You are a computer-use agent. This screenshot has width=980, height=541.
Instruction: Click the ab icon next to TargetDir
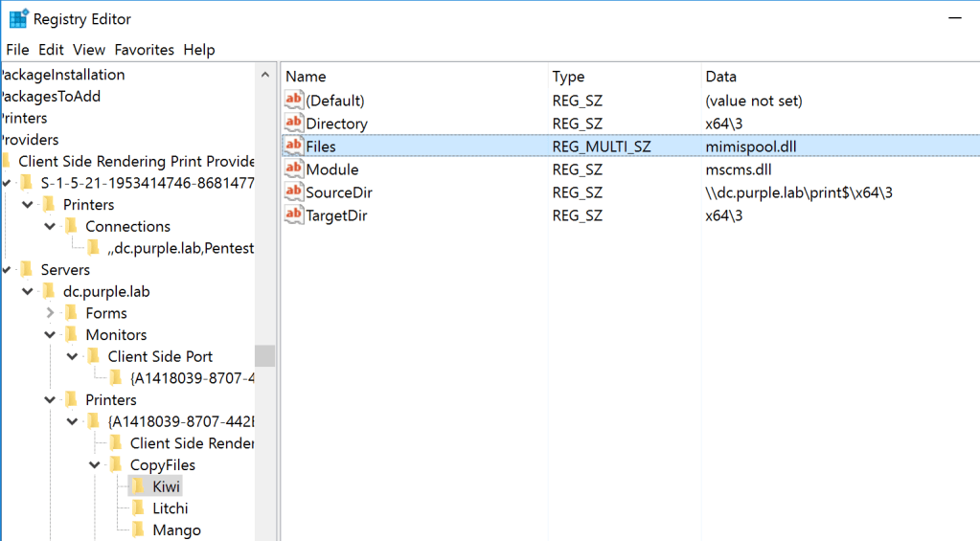[x=294, y=215]
